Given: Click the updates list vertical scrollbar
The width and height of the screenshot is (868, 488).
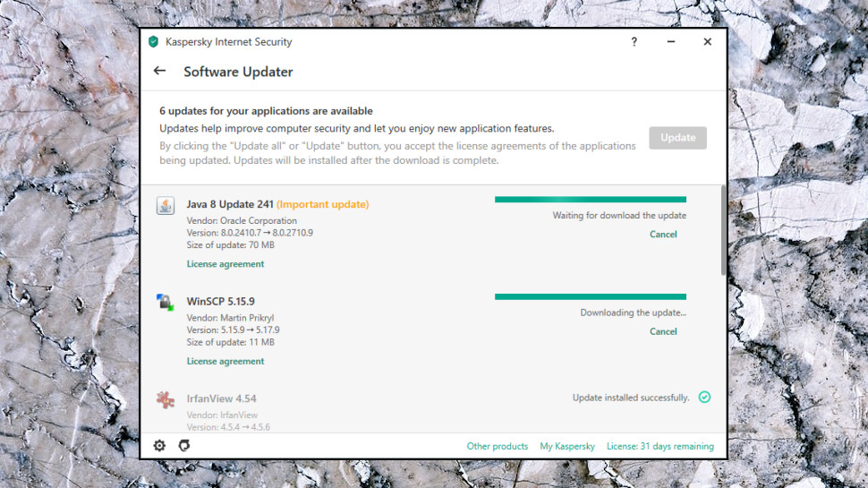Looking at the screenshot, I should pos(724,230).
